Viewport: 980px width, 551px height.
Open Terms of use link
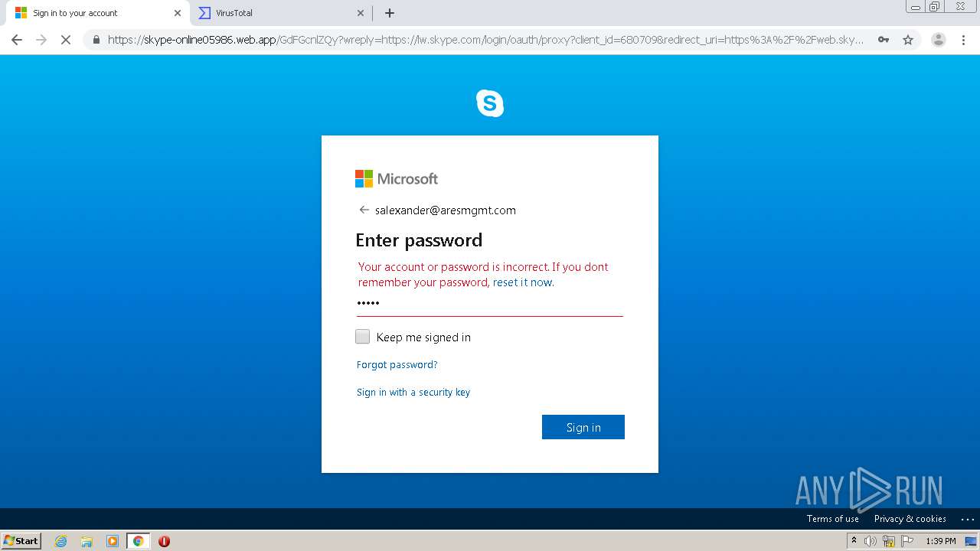pos(832,519)
